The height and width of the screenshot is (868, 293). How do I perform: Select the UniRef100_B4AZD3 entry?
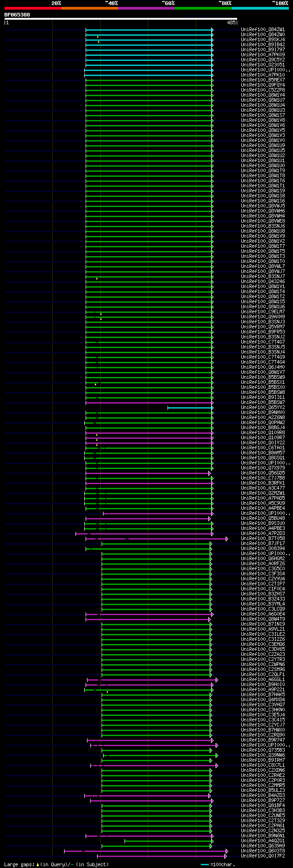(x=263, y=796)
